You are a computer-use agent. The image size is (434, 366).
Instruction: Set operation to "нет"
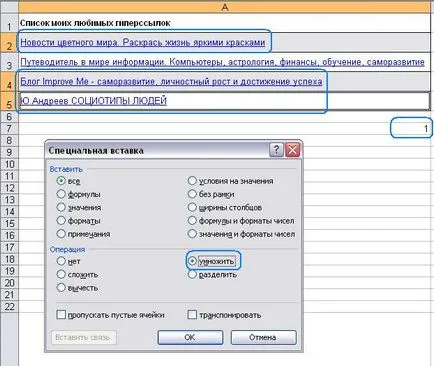pyautogui.click(x=61, y=261)
